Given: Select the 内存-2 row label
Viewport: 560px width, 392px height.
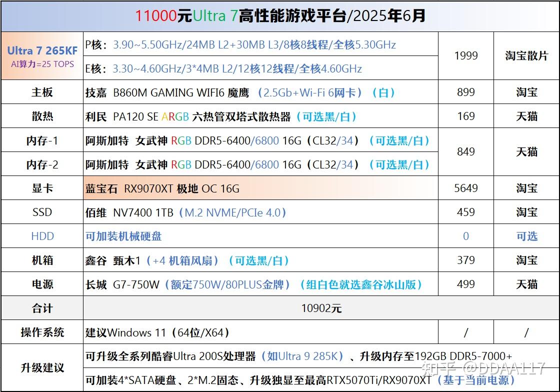Looking at the screenshot, I should pyautogui.click(x=42, y=164).
